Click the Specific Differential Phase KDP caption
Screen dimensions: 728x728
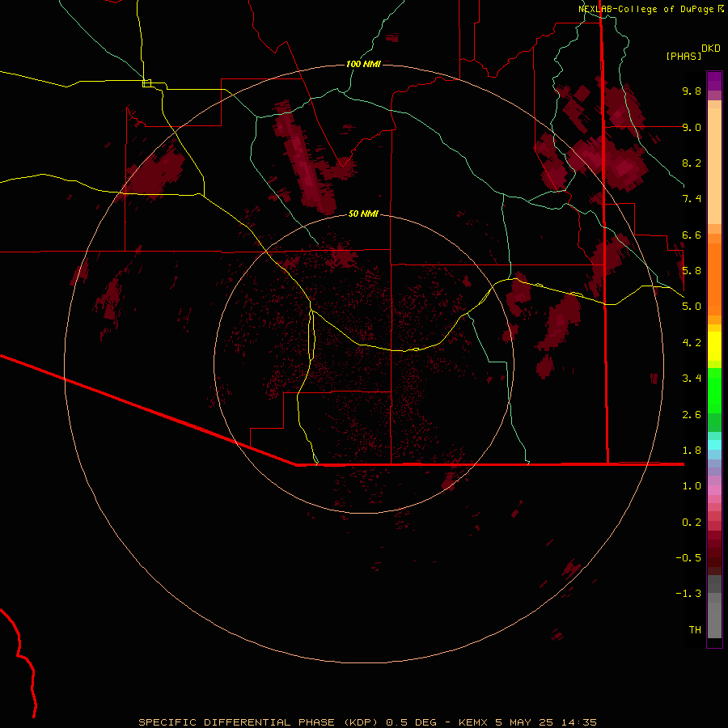click(x=368, y=722)
